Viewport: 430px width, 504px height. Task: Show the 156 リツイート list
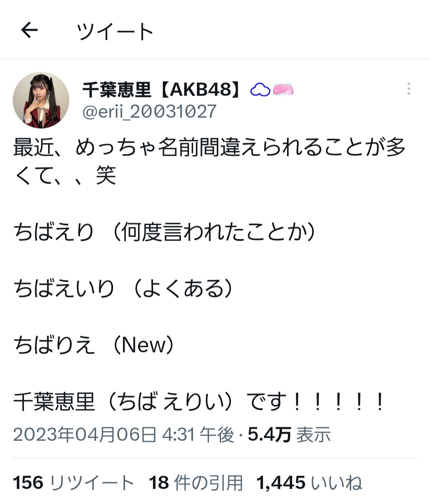pos(74,483)
